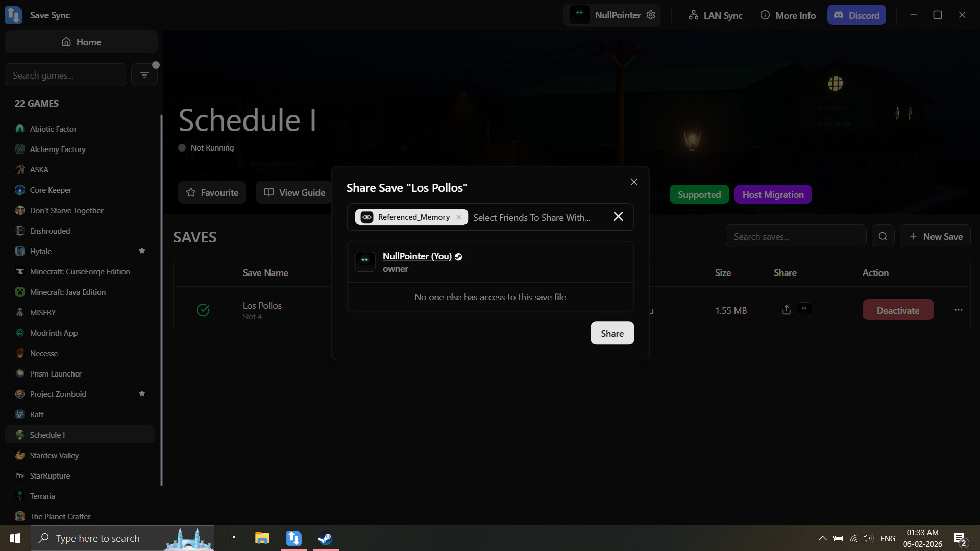
Task: Click the search saves magnifier icon
Action: (x=883, y=236)
